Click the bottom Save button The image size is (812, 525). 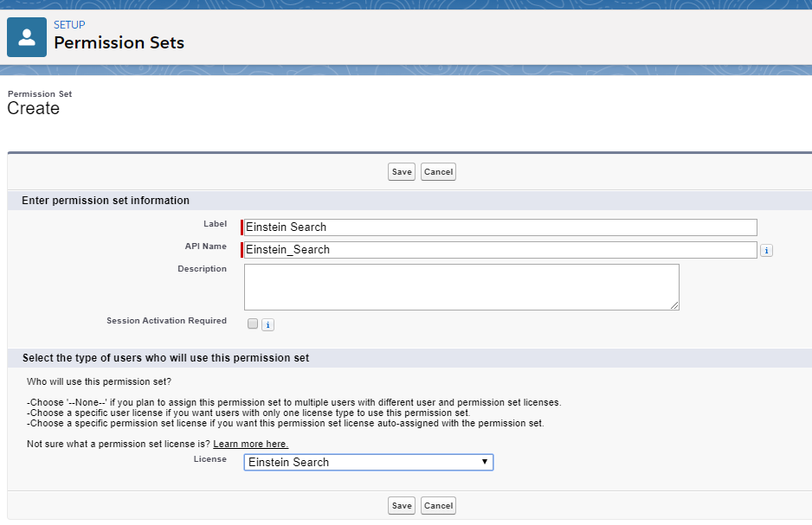(402, 505)
